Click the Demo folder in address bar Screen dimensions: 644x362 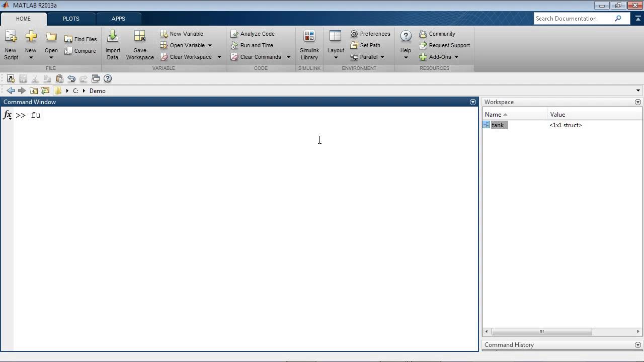point(98,91)
